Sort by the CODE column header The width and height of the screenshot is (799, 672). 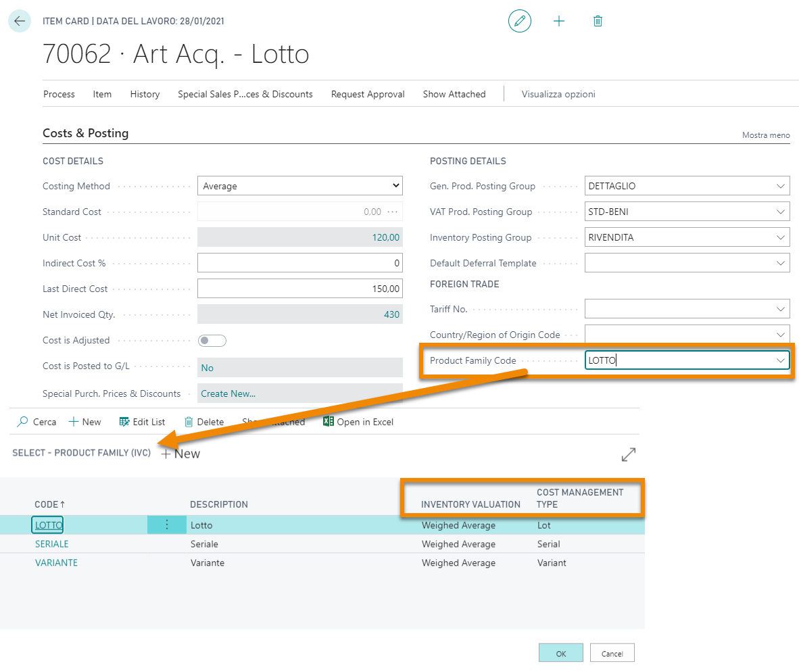(x=49, y=504)
